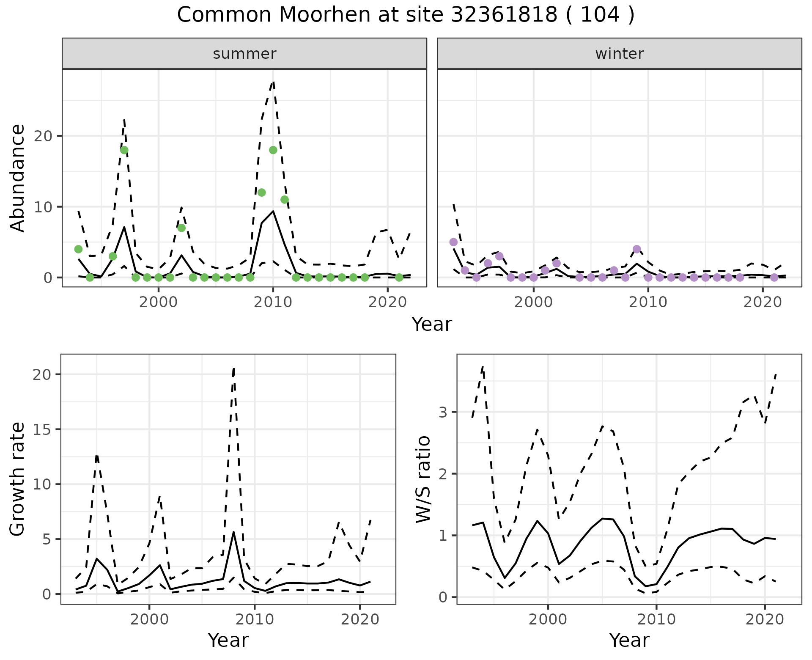
Task: Click the 'Year' label under the W/S ratio plot
Action: pyautogui.click(x=629, y=640)
